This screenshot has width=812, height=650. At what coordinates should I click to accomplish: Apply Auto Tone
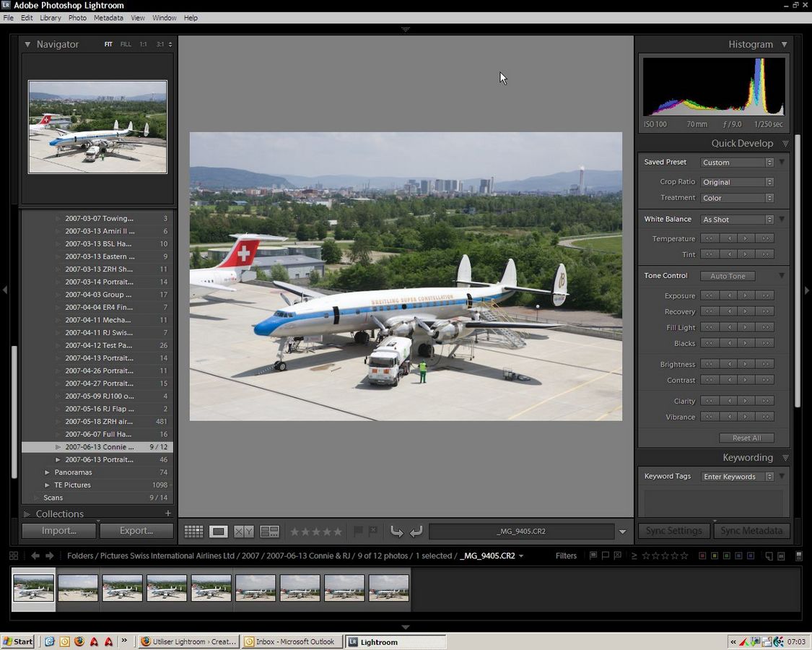click(x=728, y=276)
